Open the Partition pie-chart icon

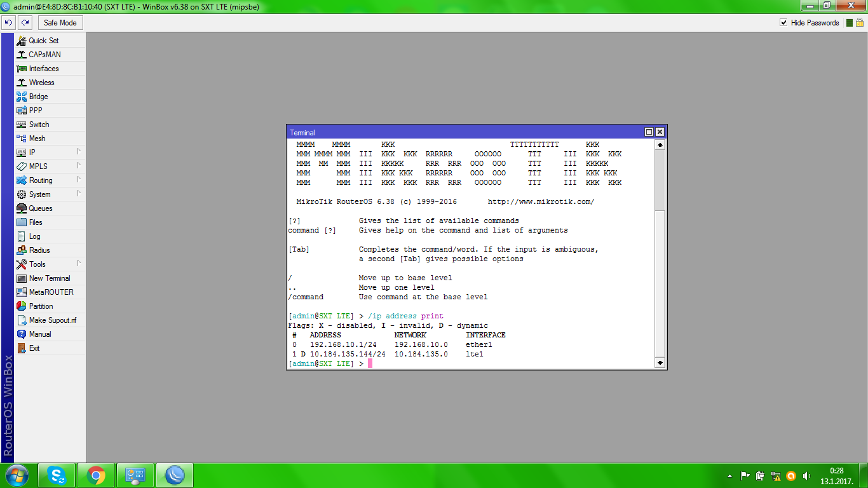[22, 306]
